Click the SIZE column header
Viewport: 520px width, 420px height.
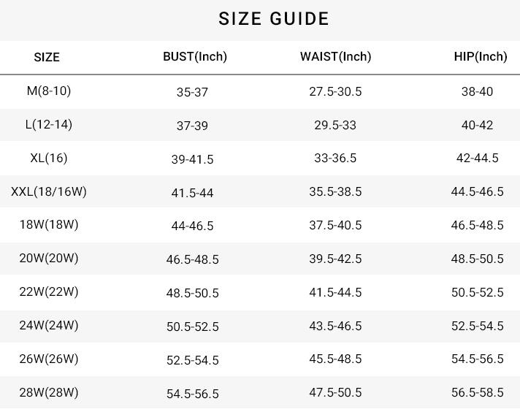click(47, 57)
